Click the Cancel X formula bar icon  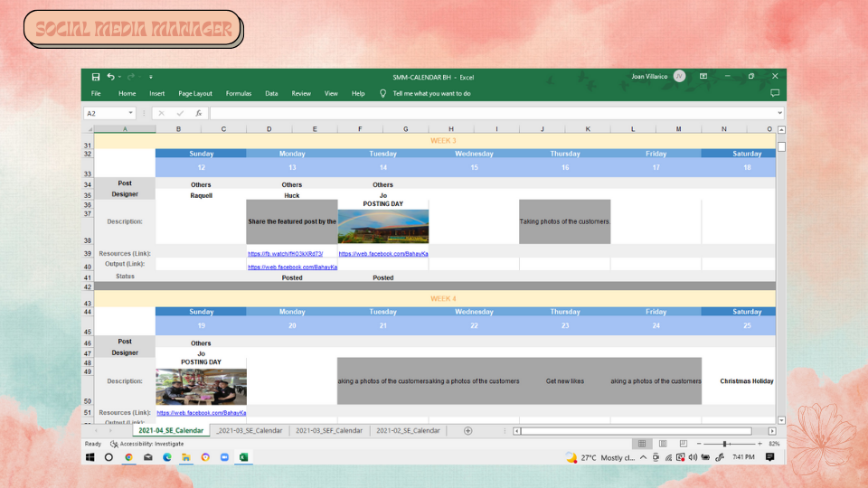[x=161, y=113]
